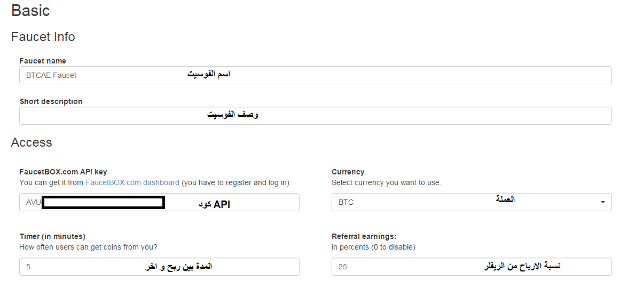The width and height of the screenshot is (644, 296).
Task: Click "Select currency you want to use" hint
Action: tap(386, 182)
